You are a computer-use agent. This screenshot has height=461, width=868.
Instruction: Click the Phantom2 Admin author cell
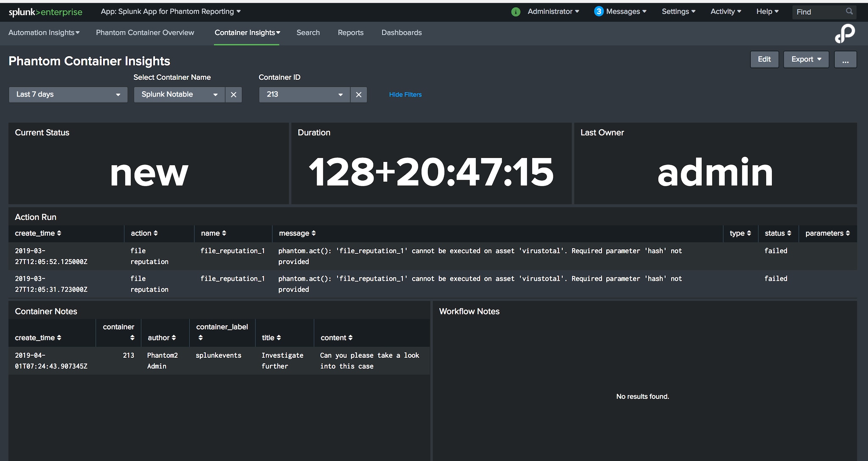162,361
